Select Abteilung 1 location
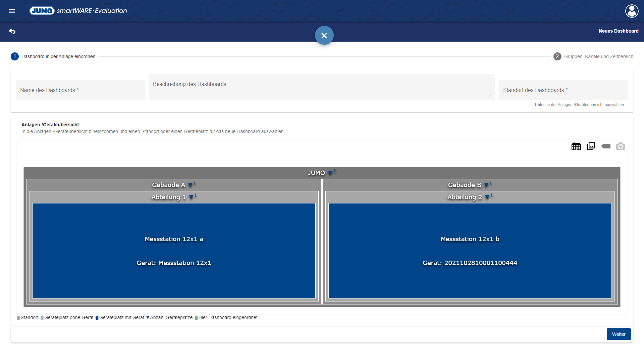The height and width of the screenshot is (355, 644). coord(169,197)
